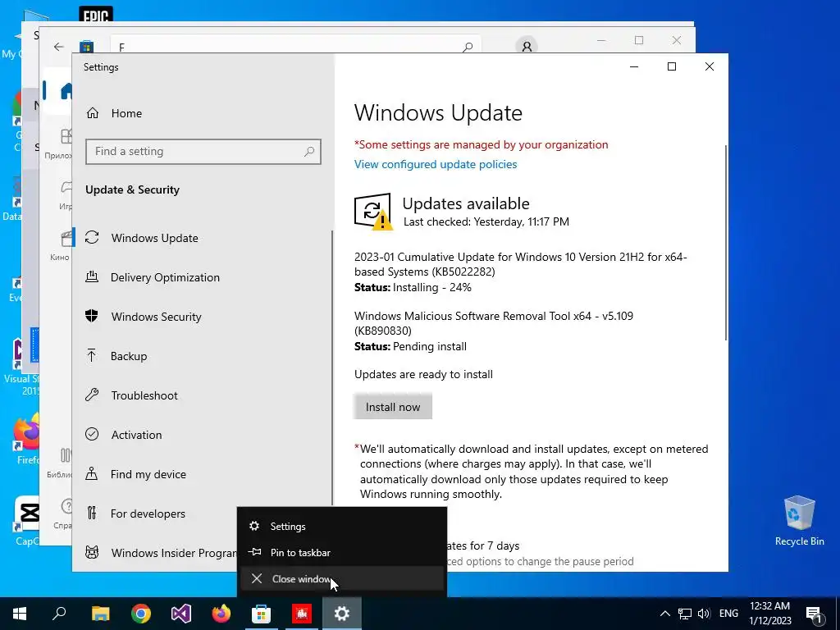Click KB5022282 cumulative update text
Screen dimensions: 840x630
click(520, 264)
